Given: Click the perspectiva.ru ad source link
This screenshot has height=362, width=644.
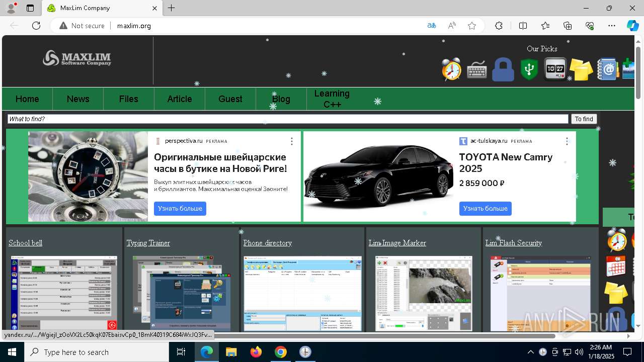Looking at the screenshot, I should coord(184,141).
